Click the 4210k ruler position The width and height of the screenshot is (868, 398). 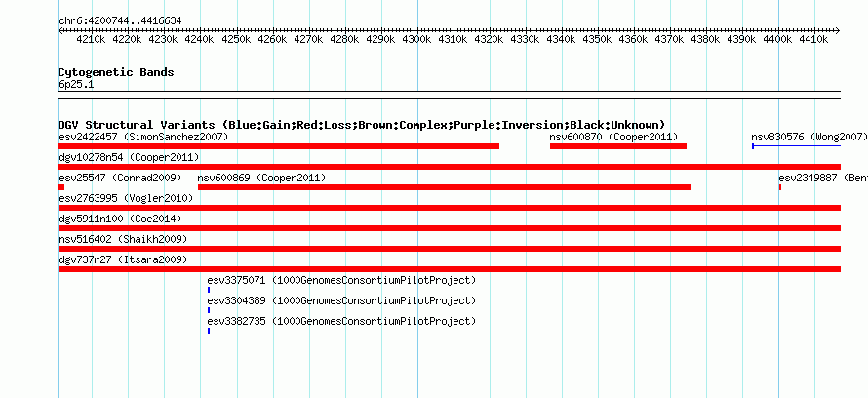[91, 39]
